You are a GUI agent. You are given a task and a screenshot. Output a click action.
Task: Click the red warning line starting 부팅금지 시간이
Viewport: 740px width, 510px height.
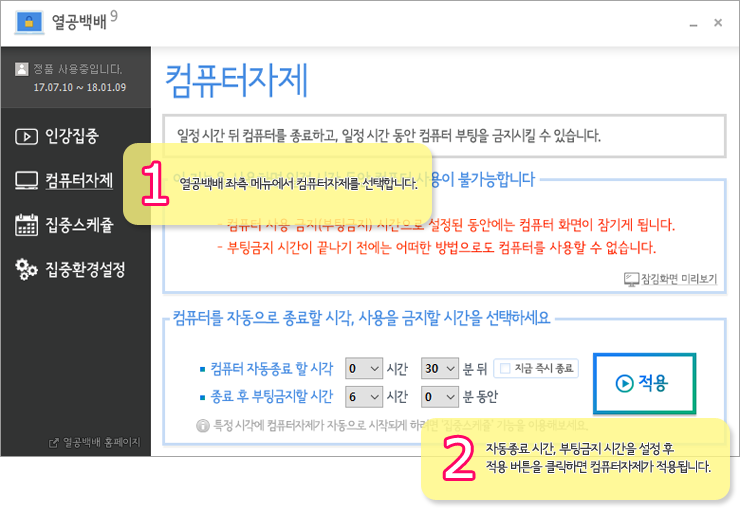click(437, 247)
